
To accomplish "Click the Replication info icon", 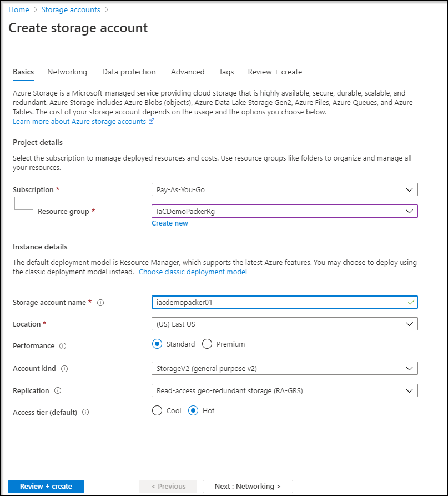I will [x=58, y=390].
